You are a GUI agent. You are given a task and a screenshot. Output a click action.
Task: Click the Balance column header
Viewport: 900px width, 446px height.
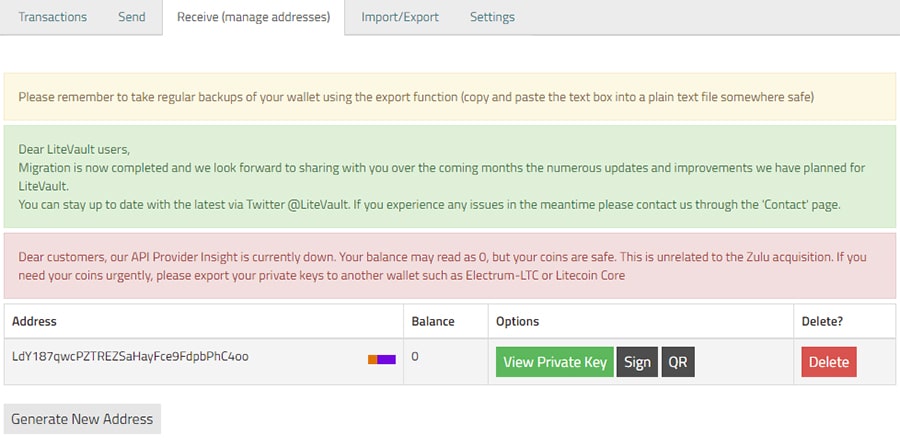[433, 321]
